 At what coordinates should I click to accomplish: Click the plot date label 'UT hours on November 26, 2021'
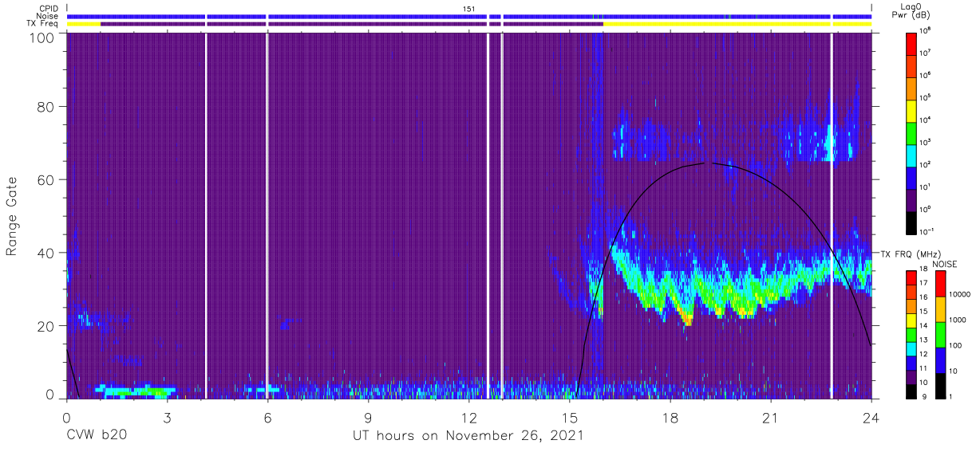pyautogui.click(x=468, y=436)
